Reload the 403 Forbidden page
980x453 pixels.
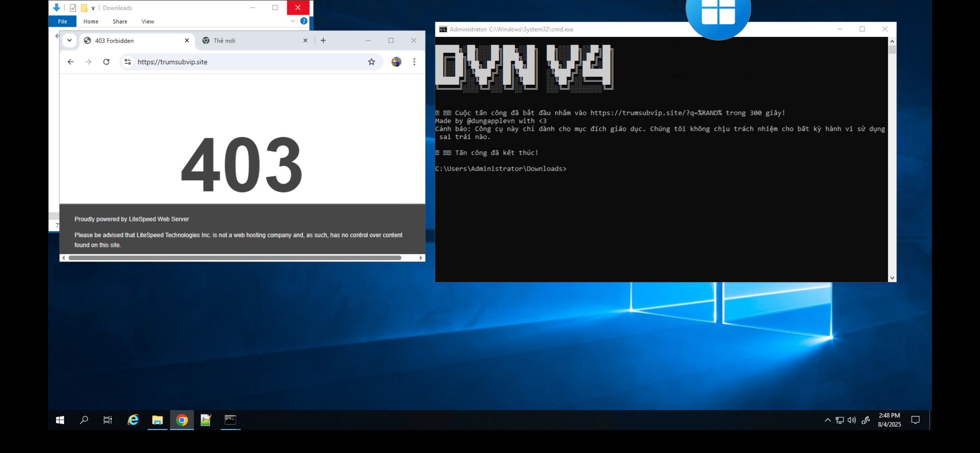pyautogui.click(x=106, y=62)
